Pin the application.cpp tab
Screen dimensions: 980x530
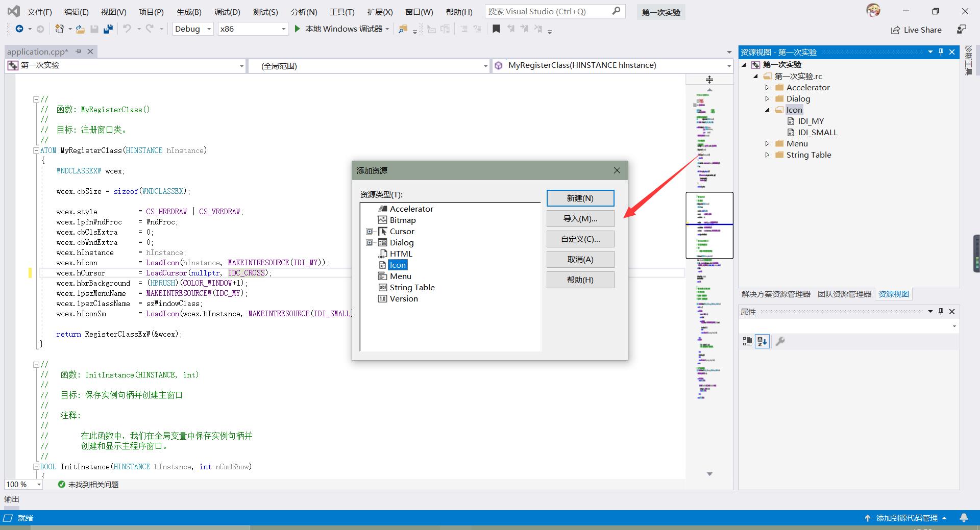(x=78, y=52)
